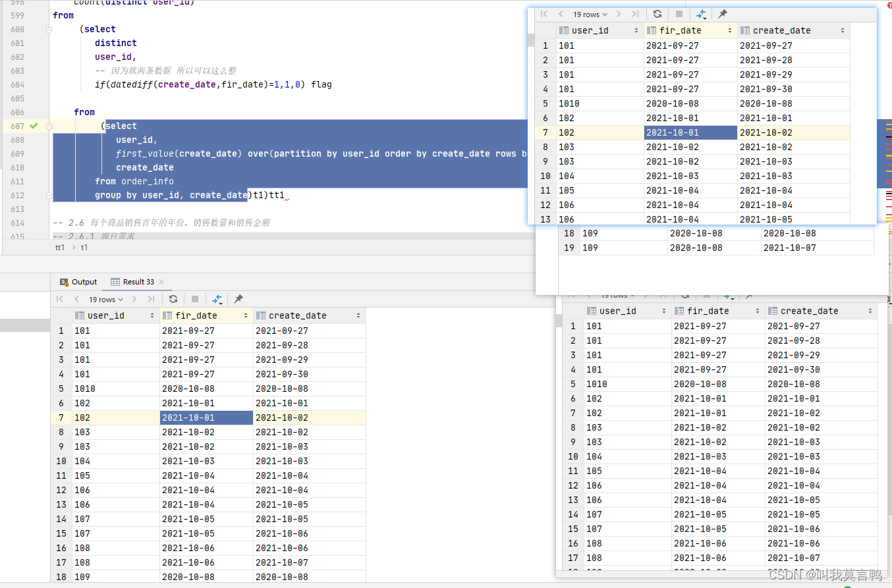
Task: Sort by user_id arrows in Result 33
Action: pos(152,316)
